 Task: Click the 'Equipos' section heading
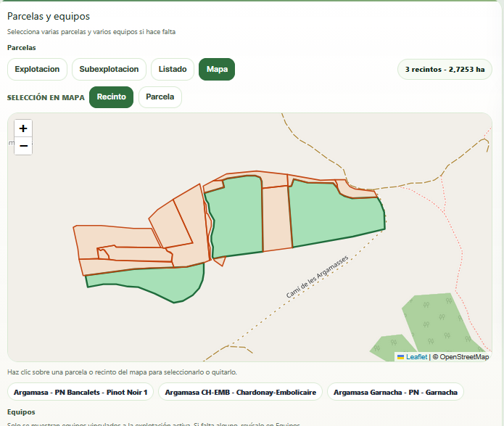(x=21, y=411)
